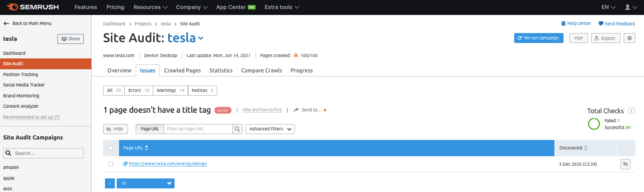Click the Share button

click(71, 38)
